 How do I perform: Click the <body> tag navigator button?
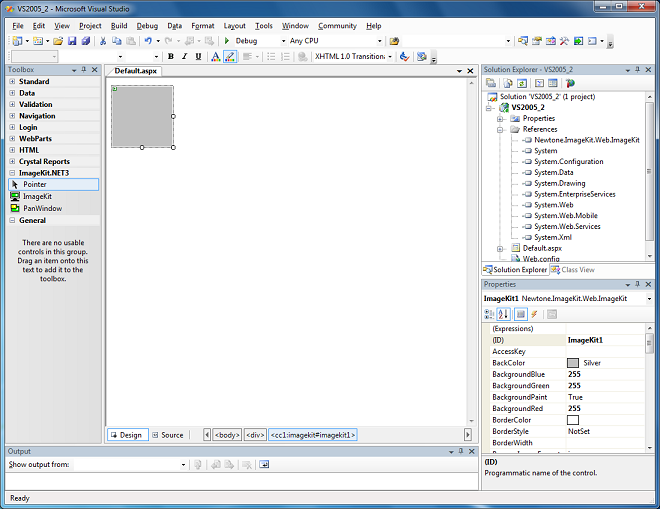[x=227, y=435]
